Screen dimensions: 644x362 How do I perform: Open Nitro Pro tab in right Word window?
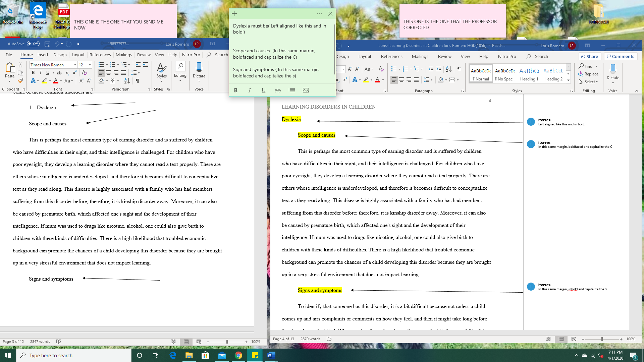(x=507, y=56)
